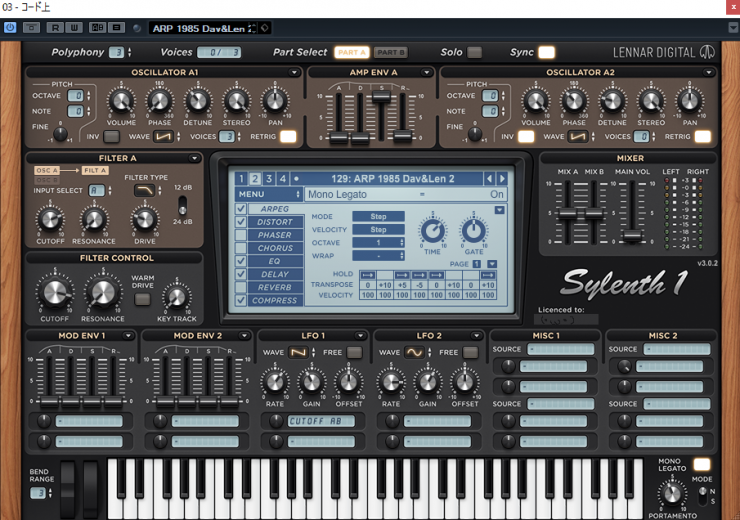Click the Write automation W button
Viewport: 740px width, 520px height.
tap(74, 27)
